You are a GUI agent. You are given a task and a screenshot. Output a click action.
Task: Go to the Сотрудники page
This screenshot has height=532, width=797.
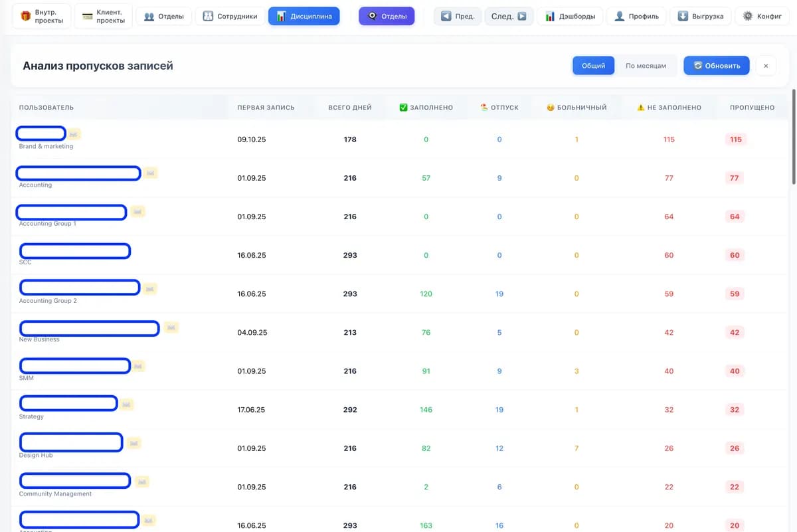coord(230,16)
